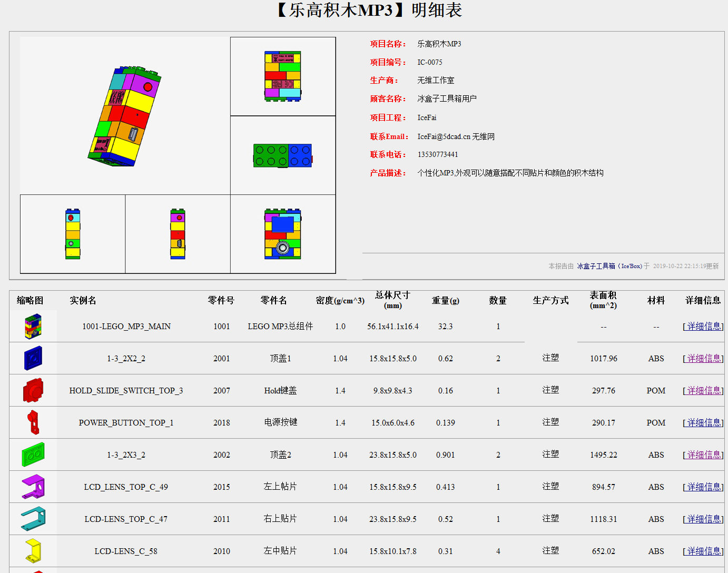
Task: Click part name LEGO MP3总组件
Action: coord(280,327)
